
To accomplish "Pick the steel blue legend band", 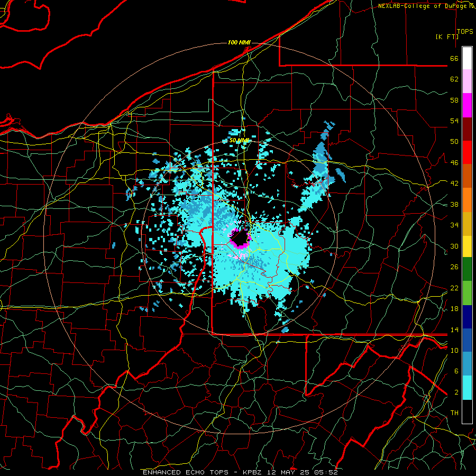I will click(467, 364).
